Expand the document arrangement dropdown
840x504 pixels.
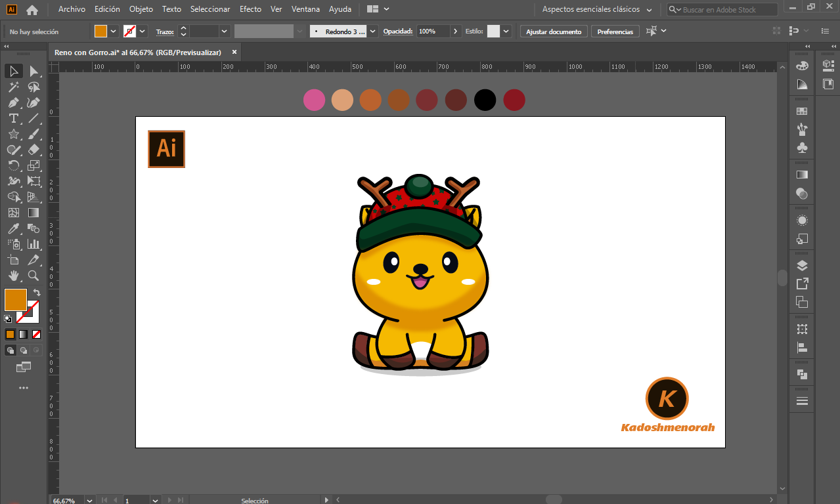click(x=378, y=10)
